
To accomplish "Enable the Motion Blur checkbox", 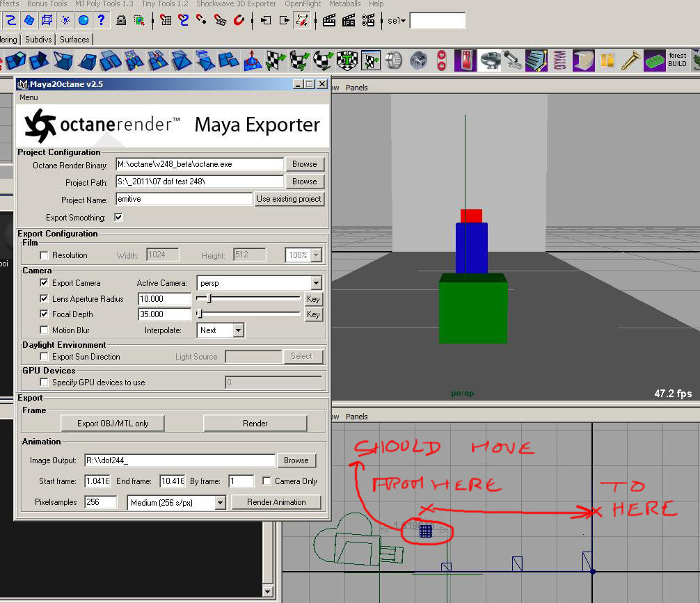I will 44,330.
